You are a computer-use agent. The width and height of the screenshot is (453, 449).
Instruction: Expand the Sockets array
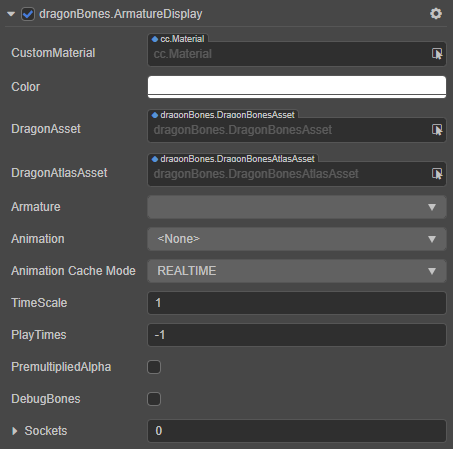14,431
